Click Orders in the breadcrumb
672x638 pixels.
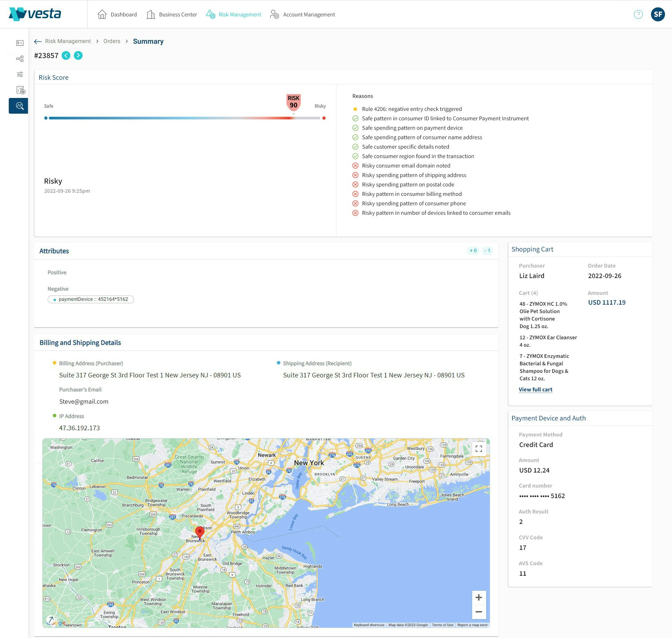click(x=112, y=41)
